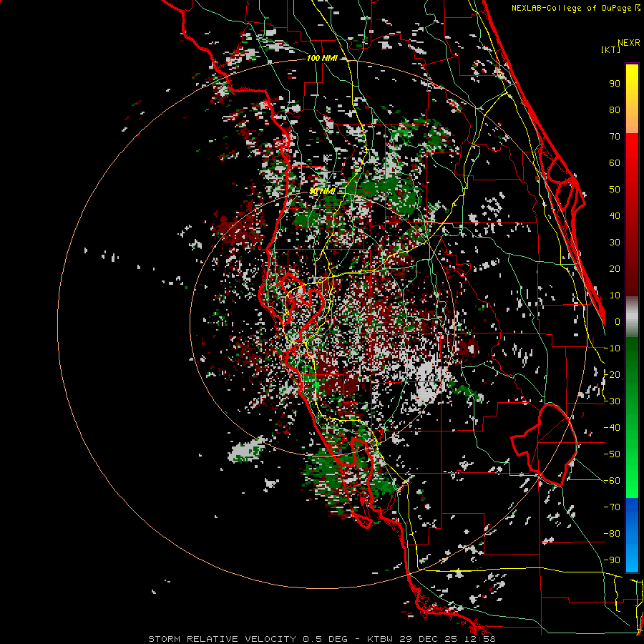Click the positive 70 scale label
Screen dimensions: 644x644
click(x=615, y=137)
